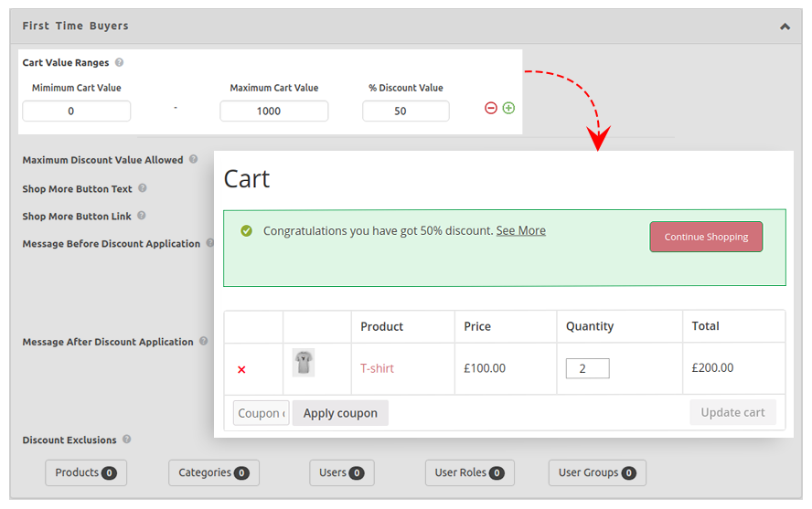Click the Minimum Cart Value field
812x509 pixels.
pyautogui.click(x=77, y=111)
